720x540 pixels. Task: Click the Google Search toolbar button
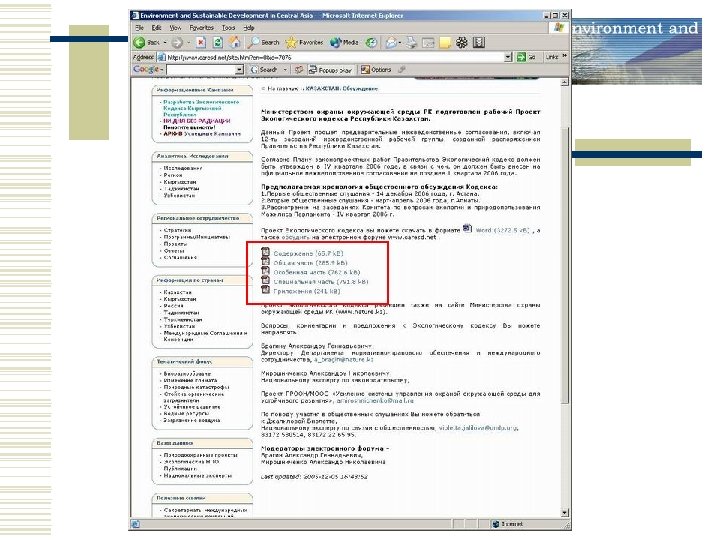[x=264, y=70]
